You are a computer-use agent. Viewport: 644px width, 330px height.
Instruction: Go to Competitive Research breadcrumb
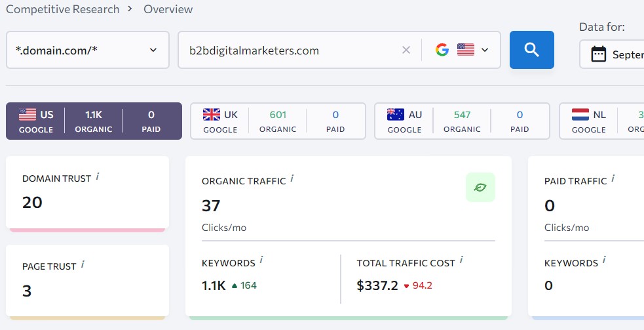click(62, 9)
